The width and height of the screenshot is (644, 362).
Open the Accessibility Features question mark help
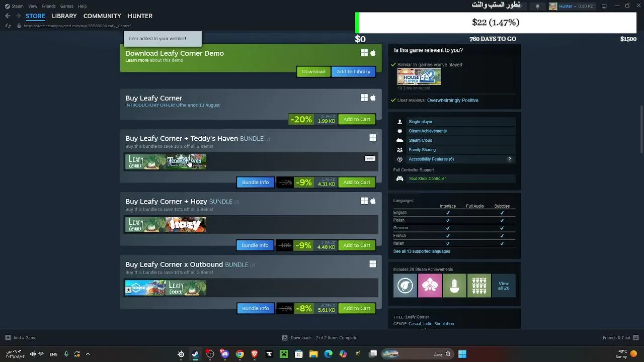(509, 159)
